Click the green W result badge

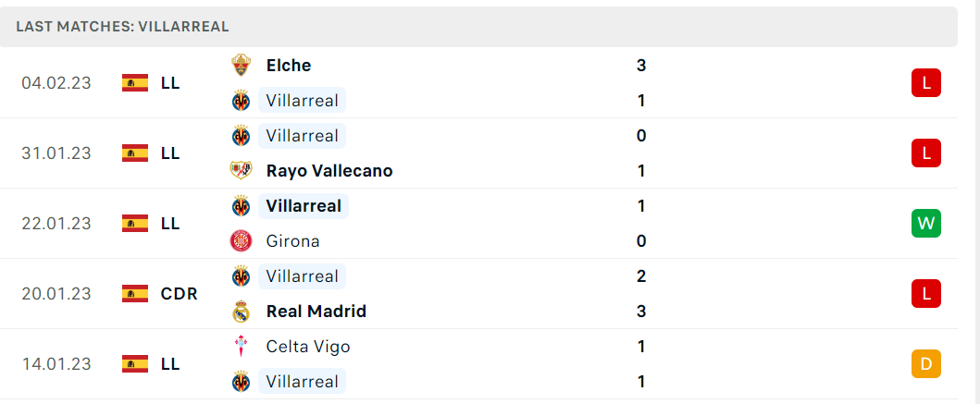(x=925, y=224)
